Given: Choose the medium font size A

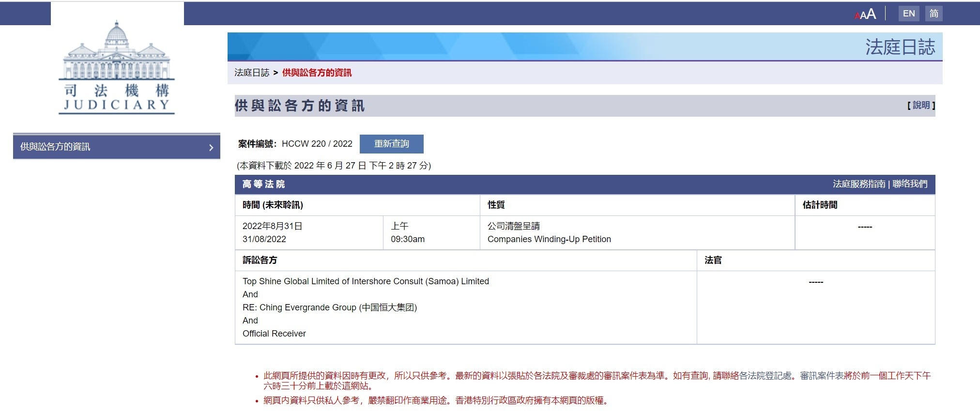Looking at the screenshot, I should [863, 15].
